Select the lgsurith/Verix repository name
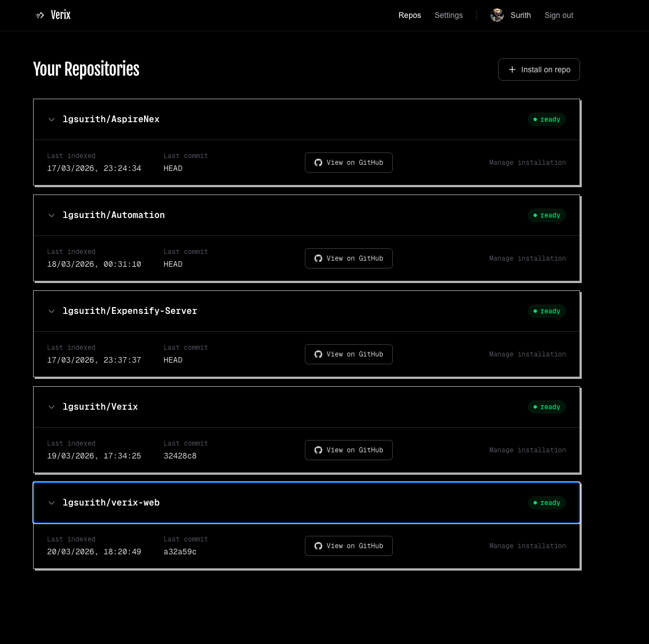This screenshot has width=649, height=644. [x=100, y=407]
